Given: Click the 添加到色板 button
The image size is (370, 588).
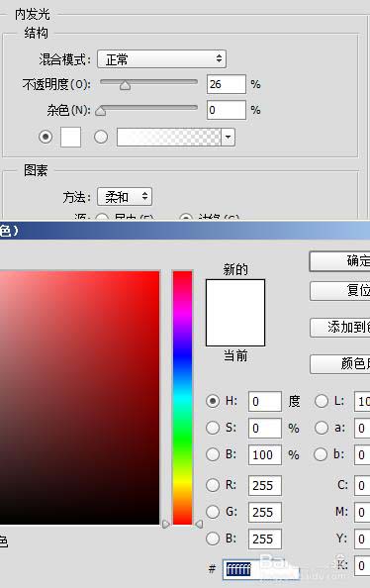Looking at the screenshot, I should coord(339,328).
